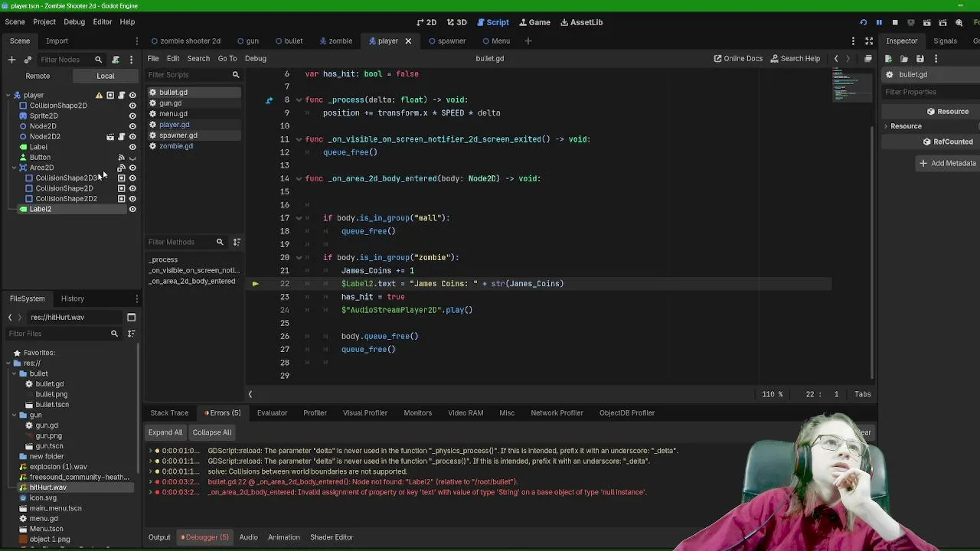Image resolution: width=980 pixels, height=551 pixels.
Task: Click search icon in Filter Scripts
Action: click(236, 75)
